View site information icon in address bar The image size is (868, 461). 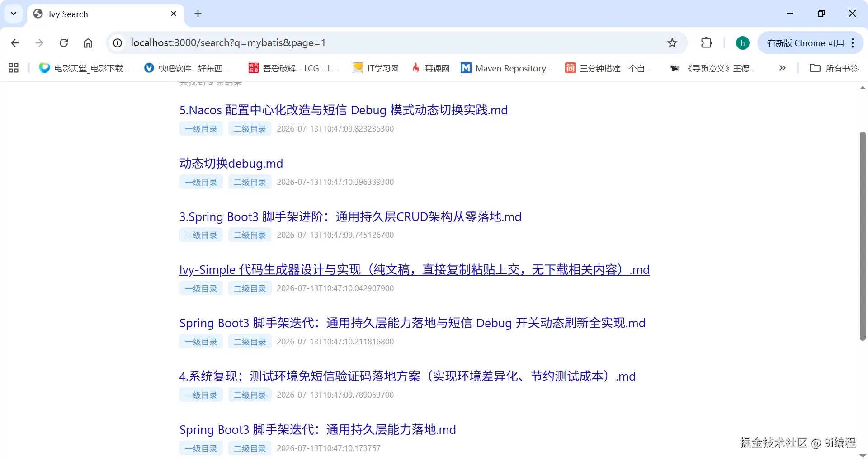(x=118, y=43)
